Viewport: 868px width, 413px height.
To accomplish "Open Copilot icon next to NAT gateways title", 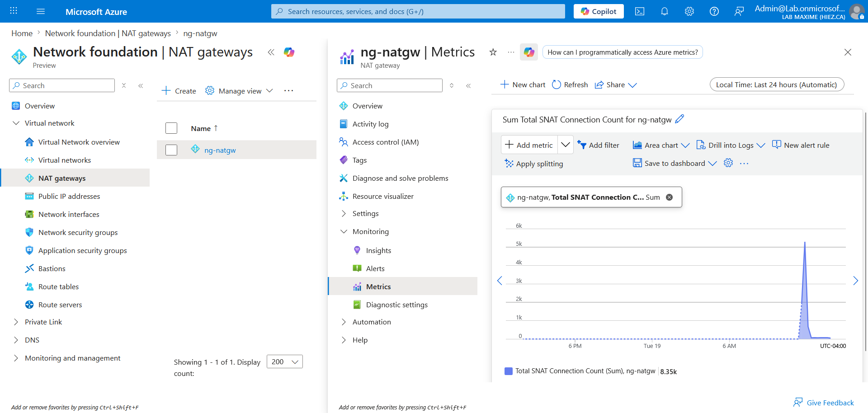I will coord(289,52).
